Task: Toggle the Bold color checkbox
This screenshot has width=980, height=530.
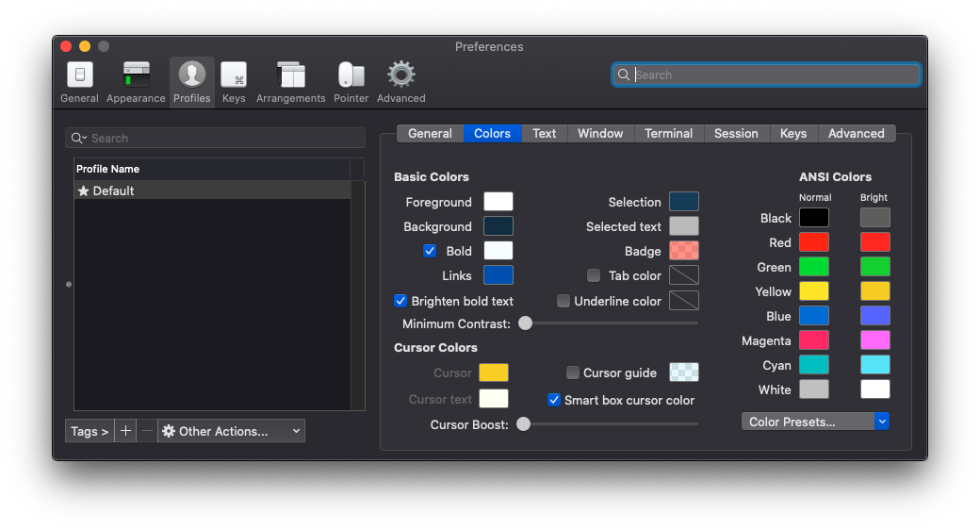Action: click(x=430, y=251)
